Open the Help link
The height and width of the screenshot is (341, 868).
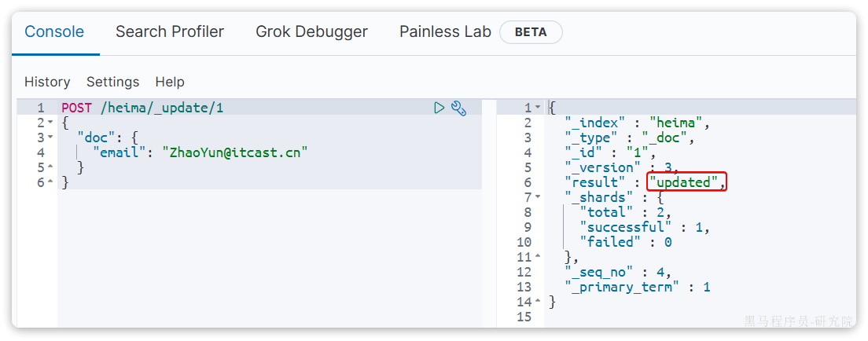170,82
